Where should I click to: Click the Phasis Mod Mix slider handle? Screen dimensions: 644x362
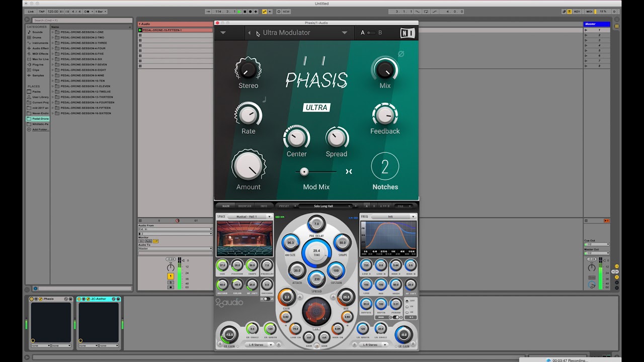click(x=304, y=172)
